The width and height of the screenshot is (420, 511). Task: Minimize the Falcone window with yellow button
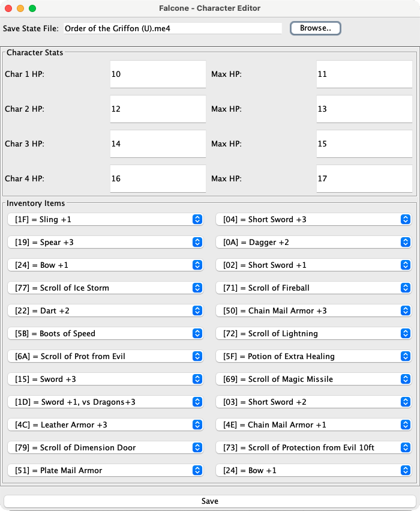point(20,8)
